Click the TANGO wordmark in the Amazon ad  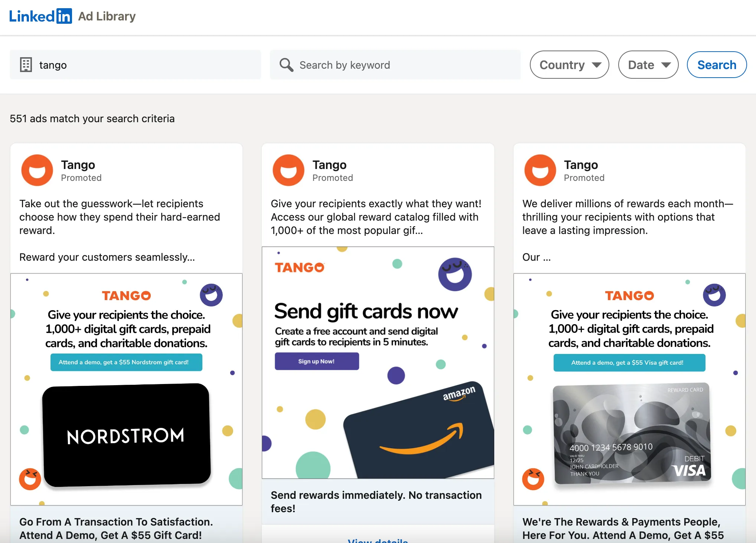click(299, 267)
